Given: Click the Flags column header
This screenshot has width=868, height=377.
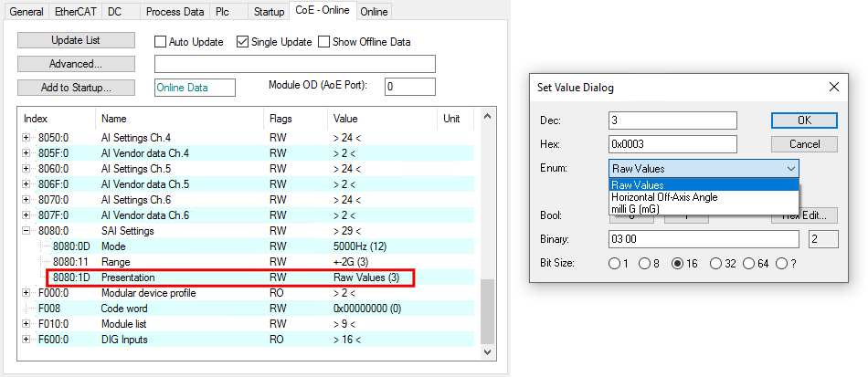Looking at the screenshot, I should 295,119.
